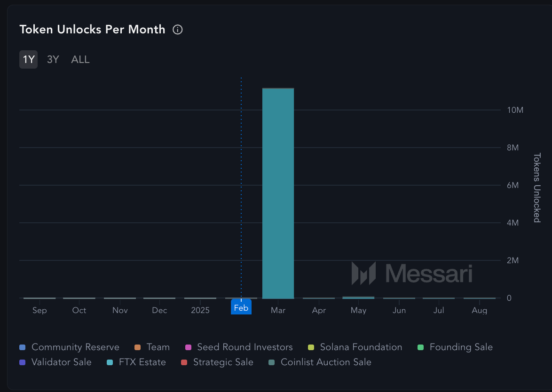This screenshot has width=552, height=392.
Task: Click the FTX Estate teal color swatch
Action: pos(110,362)
